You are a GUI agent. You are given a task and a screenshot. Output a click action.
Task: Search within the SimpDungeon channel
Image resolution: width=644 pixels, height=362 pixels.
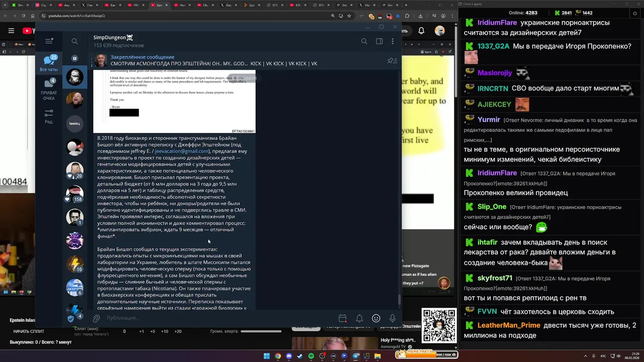[x=364, y=41]
